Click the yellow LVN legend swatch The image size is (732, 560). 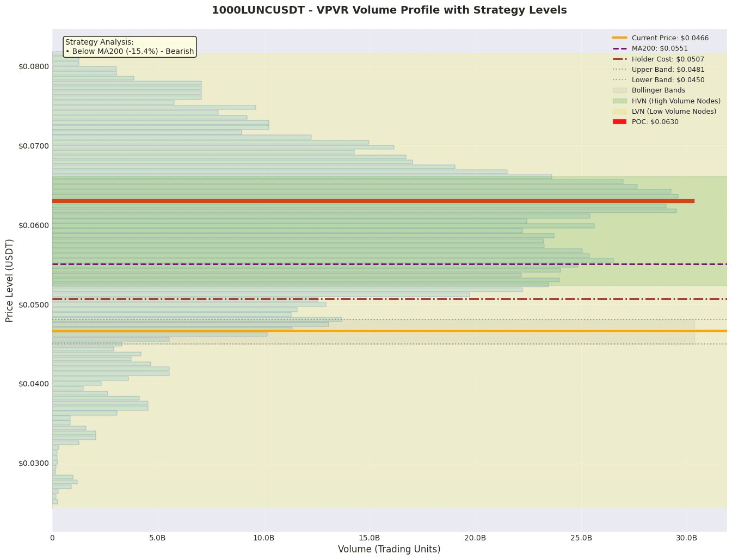(x=620, y=111)
